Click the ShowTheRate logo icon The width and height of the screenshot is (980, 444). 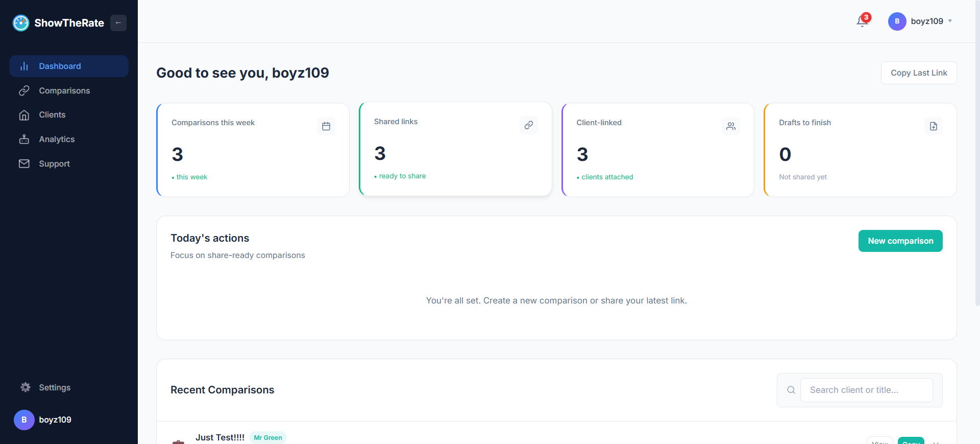[21, 23]
